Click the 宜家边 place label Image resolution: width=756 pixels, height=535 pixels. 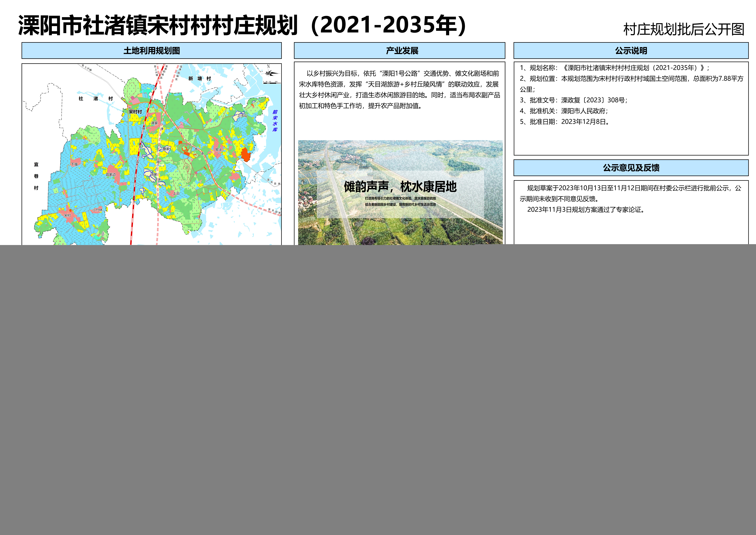[x=111, y=174]
